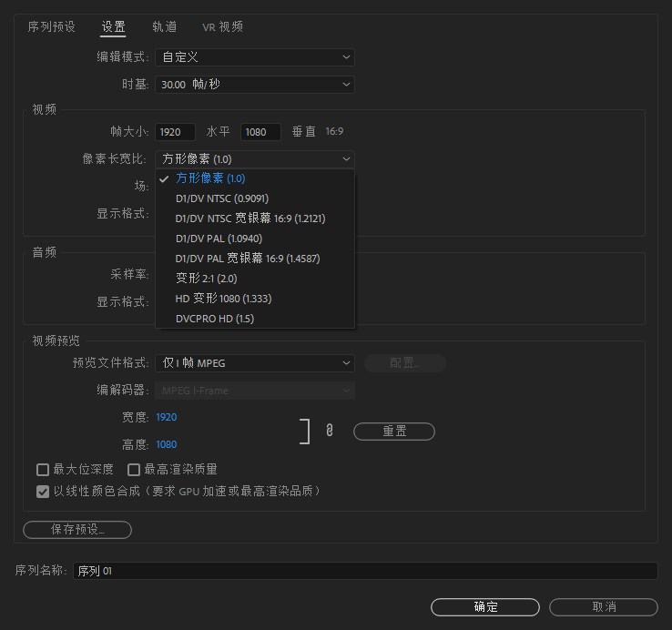Click the preview 高度 value 1080
672x630 pixels.
pos(167,444)
